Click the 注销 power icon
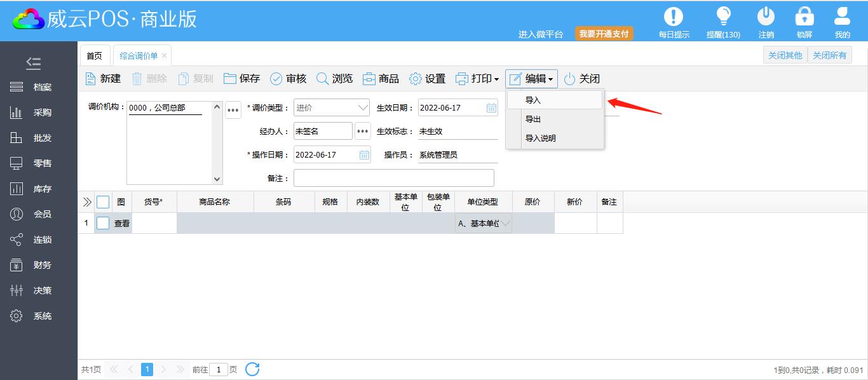This screenshot has width=868, height=380. pos(766,17)
